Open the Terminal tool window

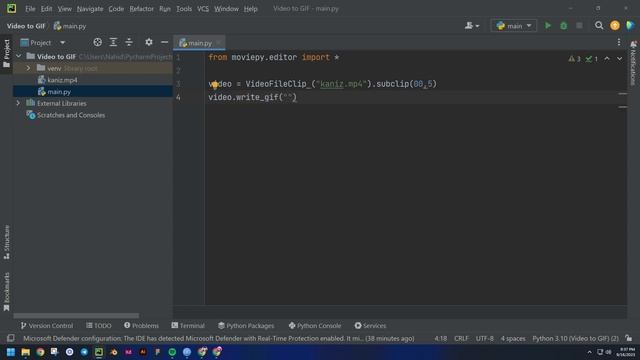click(x=188, y=326)
